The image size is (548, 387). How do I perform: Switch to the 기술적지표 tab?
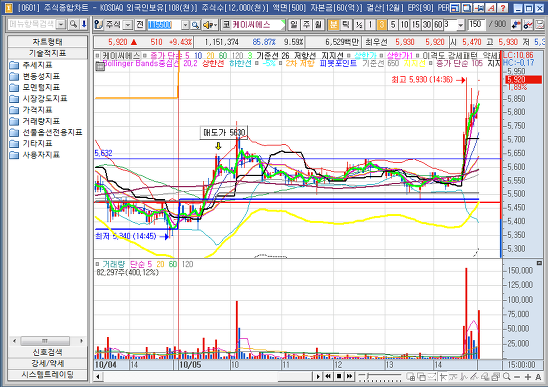coord(48,53)
